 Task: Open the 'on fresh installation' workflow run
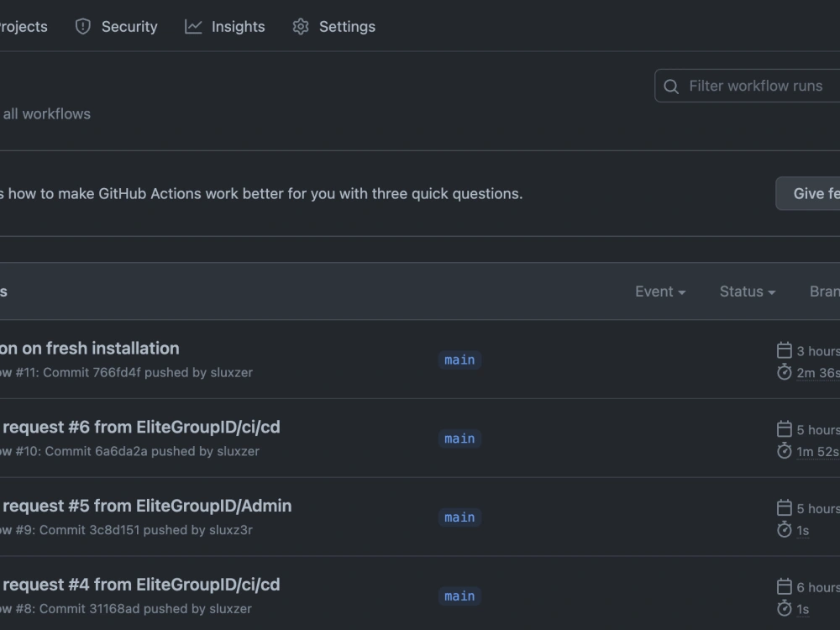click(90, 349)
